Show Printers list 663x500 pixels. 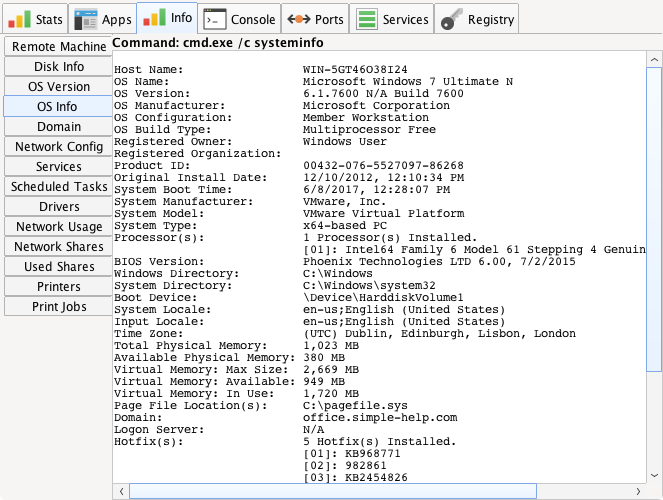point(58,287)
